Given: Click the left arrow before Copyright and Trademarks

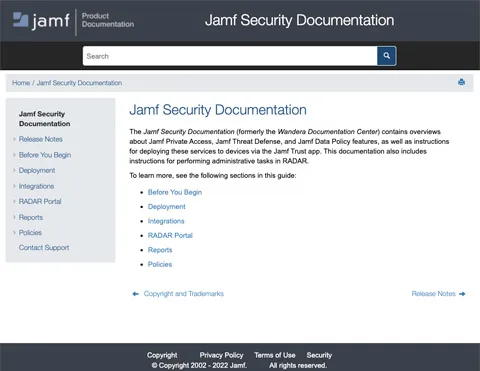Looking at the screenshot, I should click(x=135, y=294).
